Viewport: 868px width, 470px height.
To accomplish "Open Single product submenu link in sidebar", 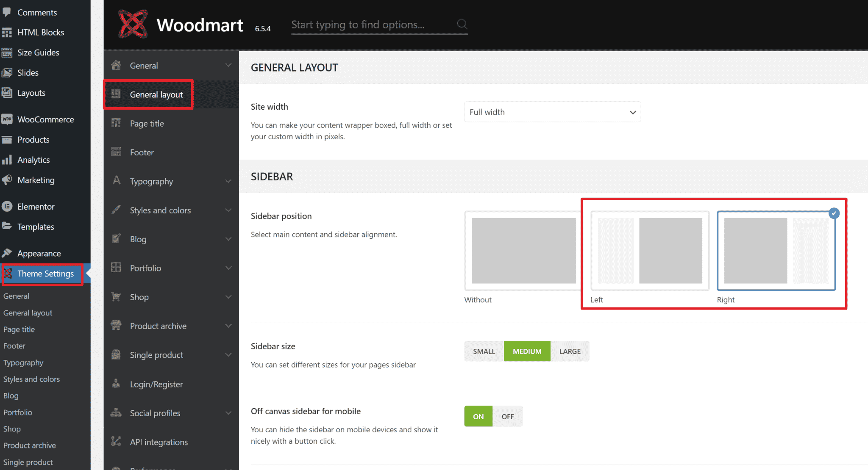I will tap(28, 462).
